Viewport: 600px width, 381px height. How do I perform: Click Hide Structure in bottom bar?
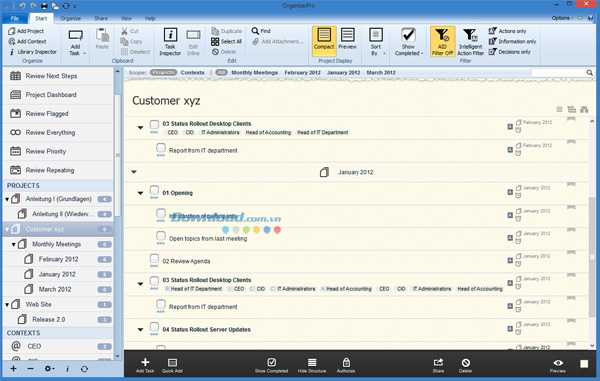(312, 365)
